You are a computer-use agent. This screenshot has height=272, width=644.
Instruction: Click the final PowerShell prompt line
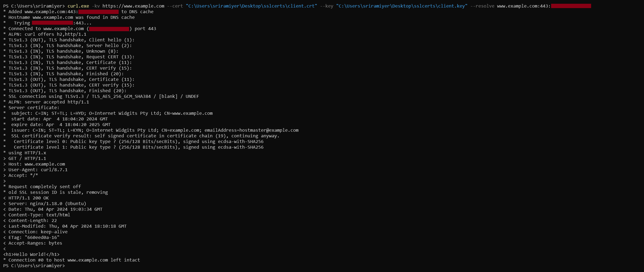tap(34, 266)
